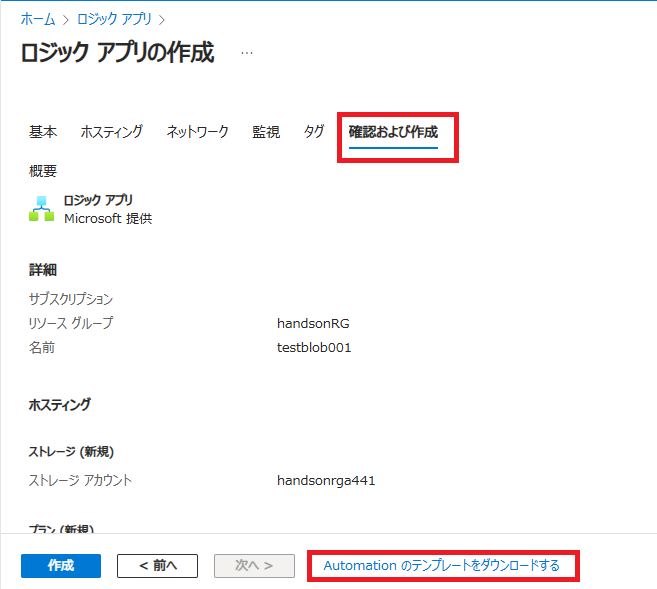Select the handsonrga441 storage account value
The width and height of the screenshot is (657, 589).
click(326, 480)
